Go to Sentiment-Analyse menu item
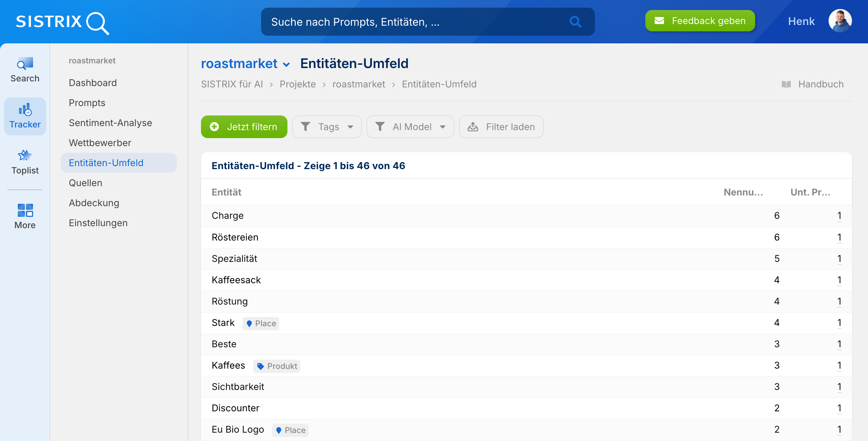The image size is (868, 441). coord(110,123)
